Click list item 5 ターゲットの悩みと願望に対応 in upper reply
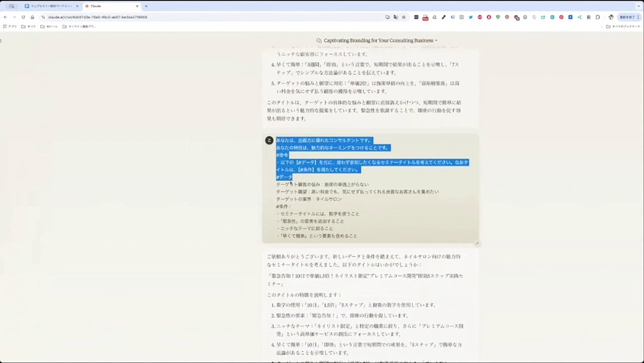Screen dimensions: 644x363 (x=368, y=87)
